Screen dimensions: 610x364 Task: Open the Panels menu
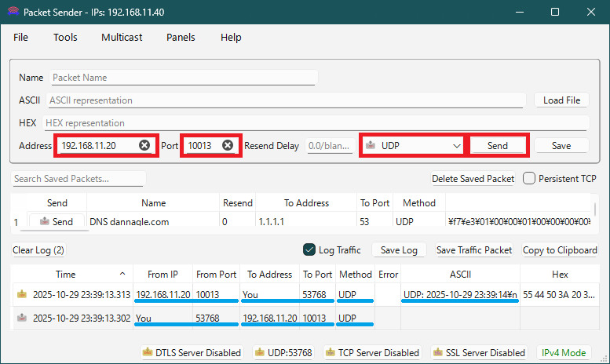(x=181, y=37)
